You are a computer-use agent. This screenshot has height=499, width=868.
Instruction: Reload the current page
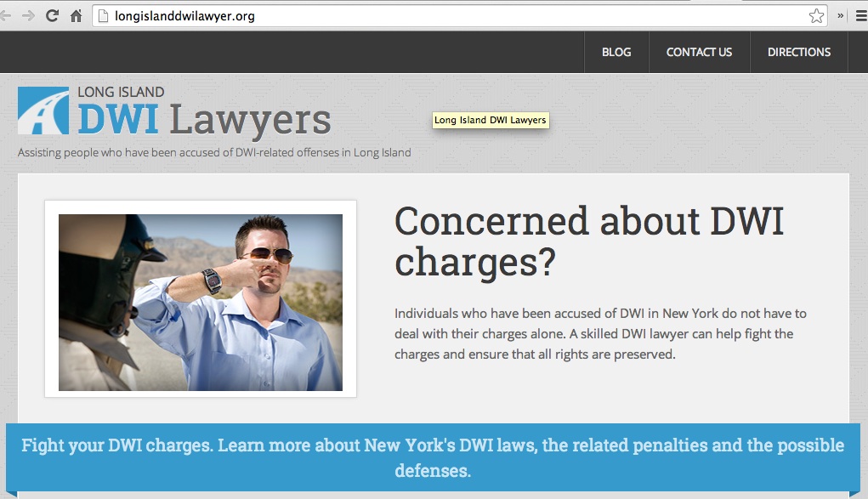click(x=52, y=16)
